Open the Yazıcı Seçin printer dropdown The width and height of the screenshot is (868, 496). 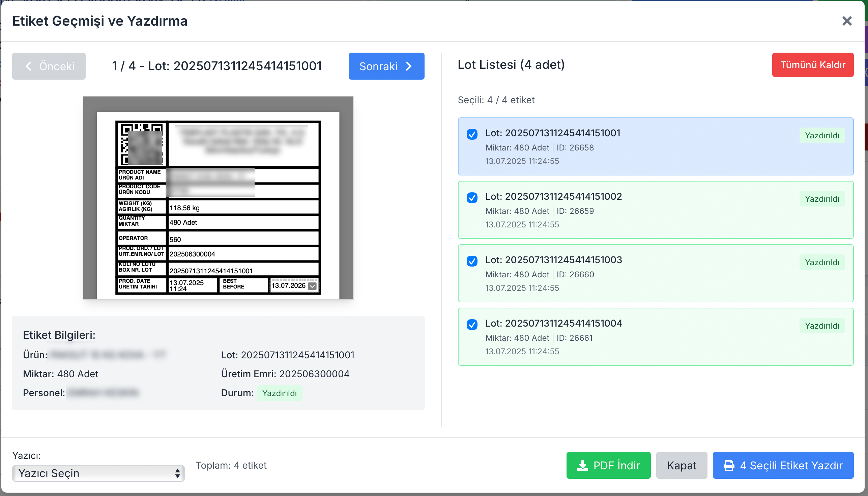(98, 473)
